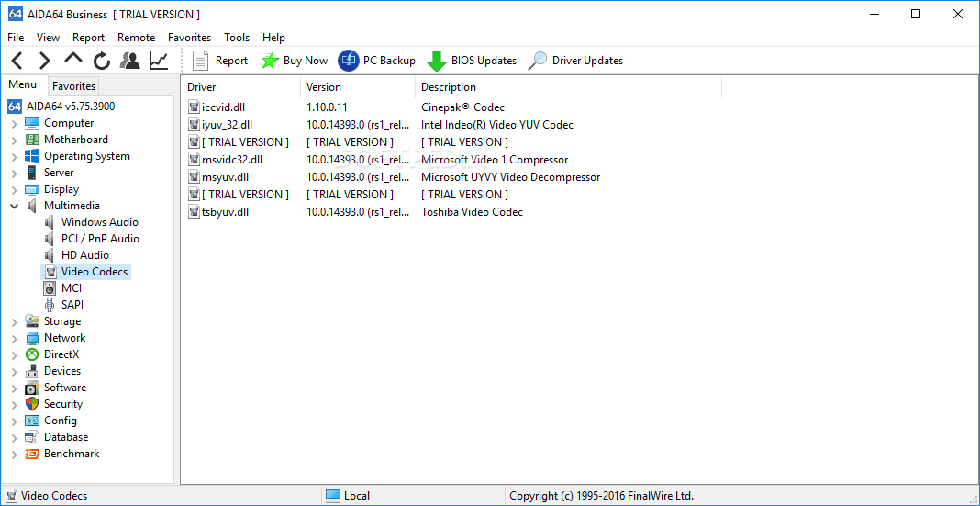Click the DirectX Xbox icon
Screen dimensions: 980x506
click(x=32, y=354)
